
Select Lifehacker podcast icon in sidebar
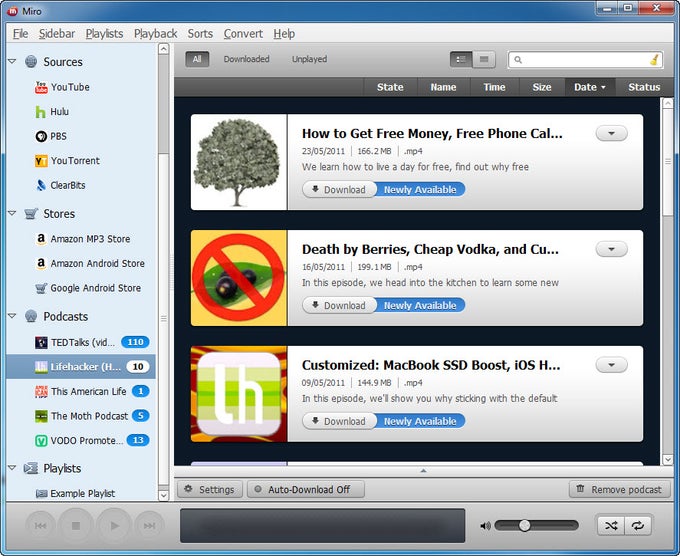41,367
